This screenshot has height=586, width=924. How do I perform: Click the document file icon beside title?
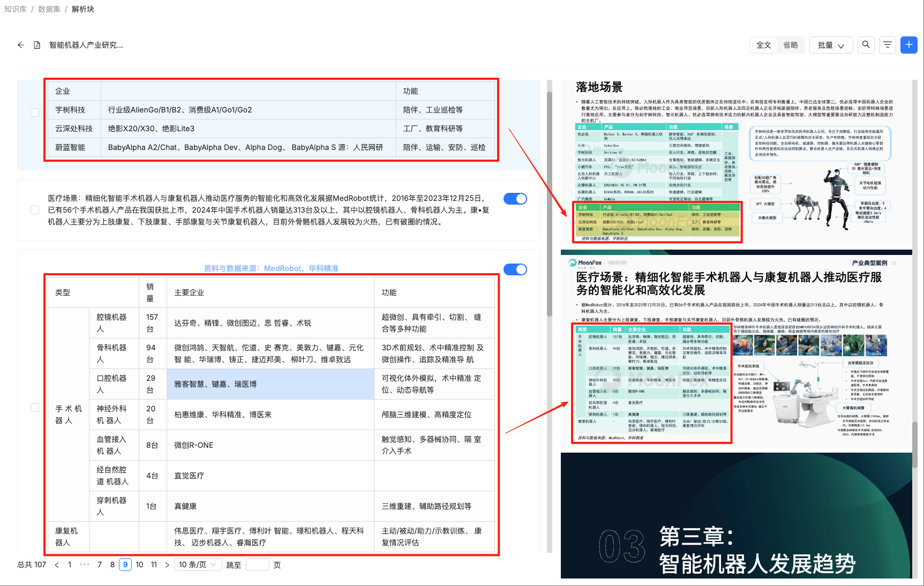tap(37, 45)
